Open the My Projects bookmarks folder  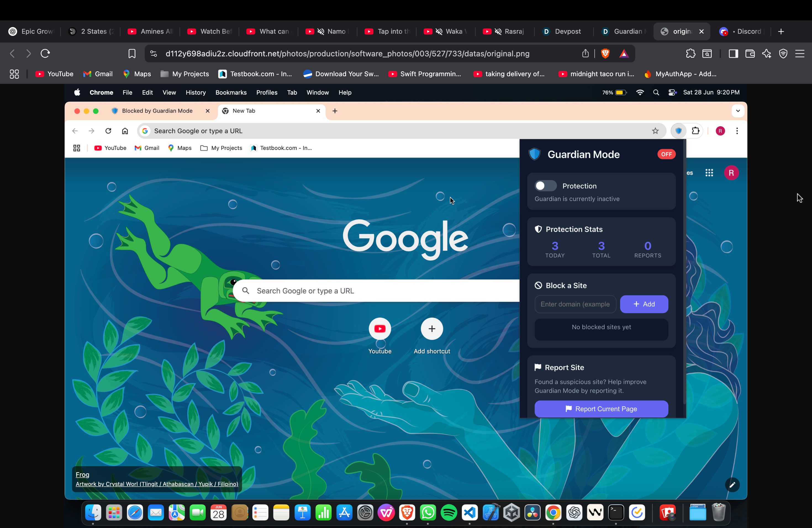coord(184,74)
